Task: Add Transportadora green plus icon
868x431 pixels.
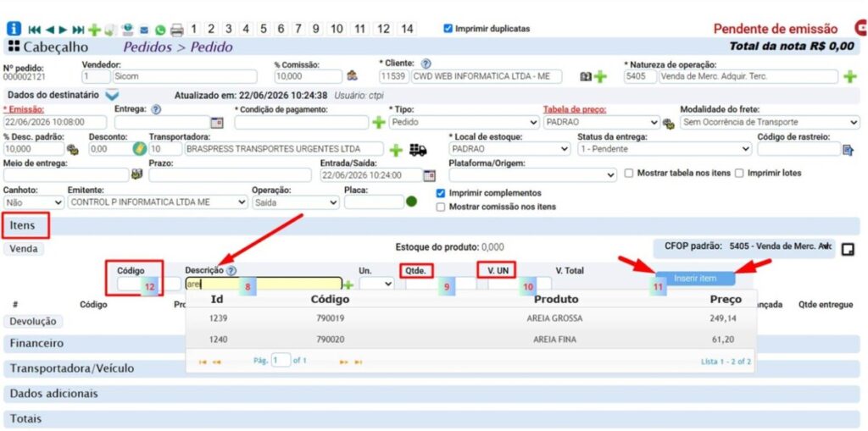Action: [396, 149]
